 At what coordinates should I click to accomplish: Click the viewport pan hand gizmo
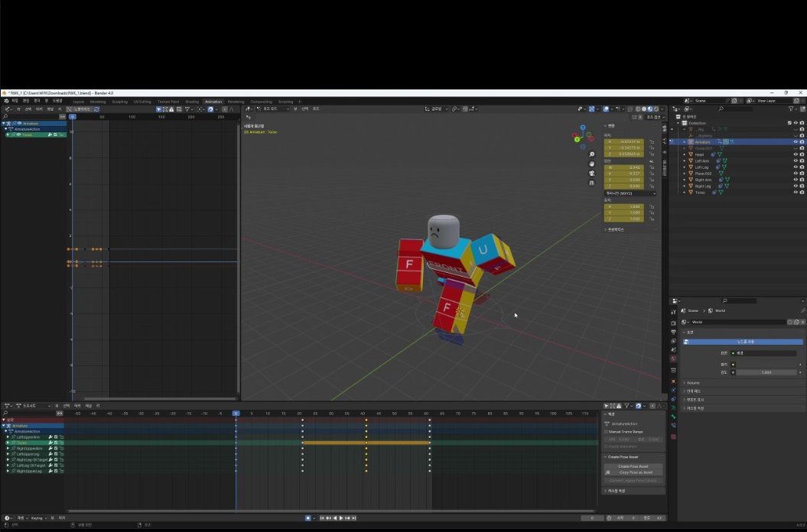pos(592,164)
